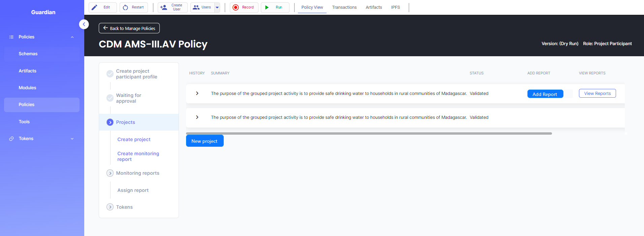Expand the first project row history chevron
The width and height of the screenshot is (644, 236).
[197, 93]
